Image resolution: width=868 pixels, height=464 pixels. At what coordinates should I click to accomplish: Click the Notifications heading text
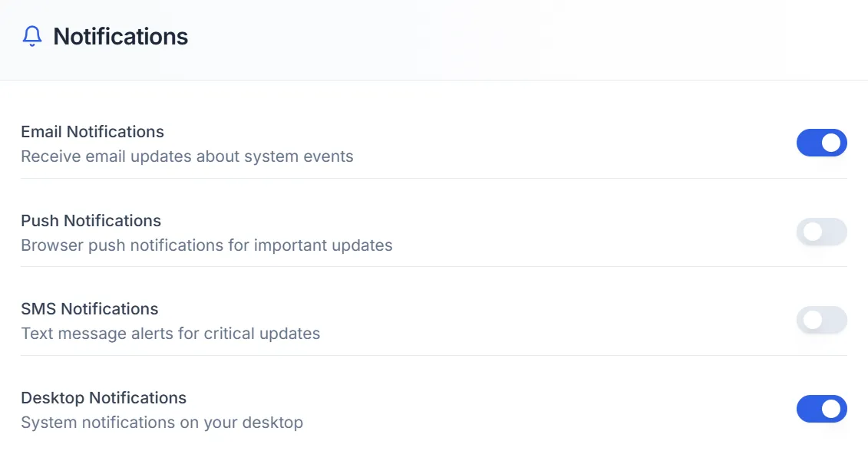(x=120, y=37)
